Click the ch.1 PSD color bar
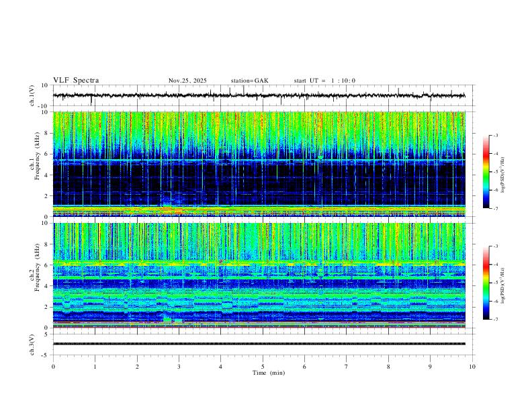This screenshot has width=532, height=411. coord(486,172)
